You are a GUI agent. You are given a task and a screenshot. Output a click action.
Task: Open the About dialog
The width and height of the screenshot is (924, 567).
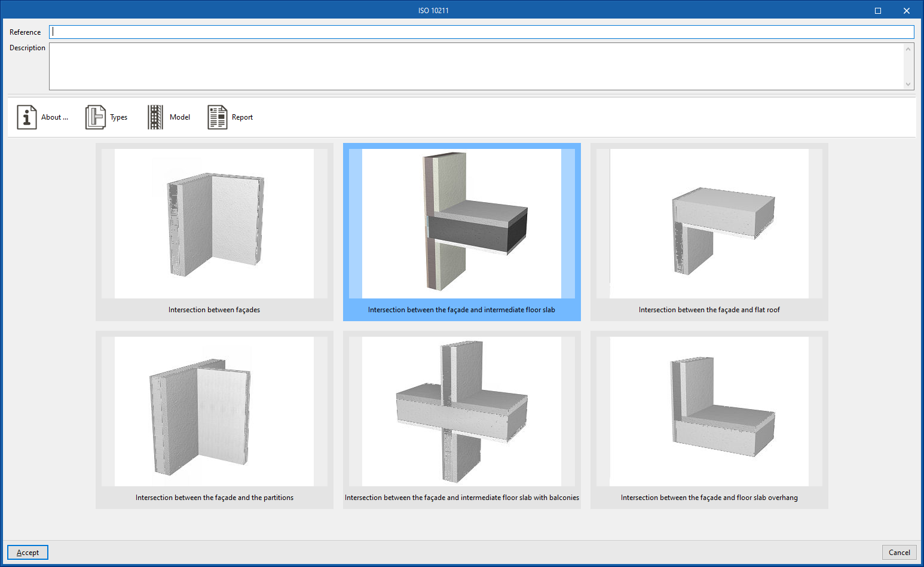pyautogui.click(x=42, y=117)
